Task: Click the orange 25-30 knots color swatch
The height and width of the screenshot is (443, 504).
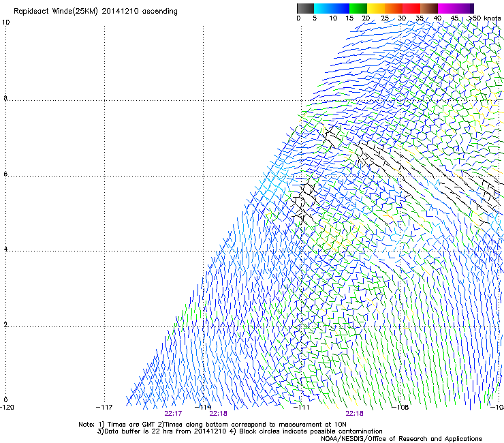Action: (394, 8)
